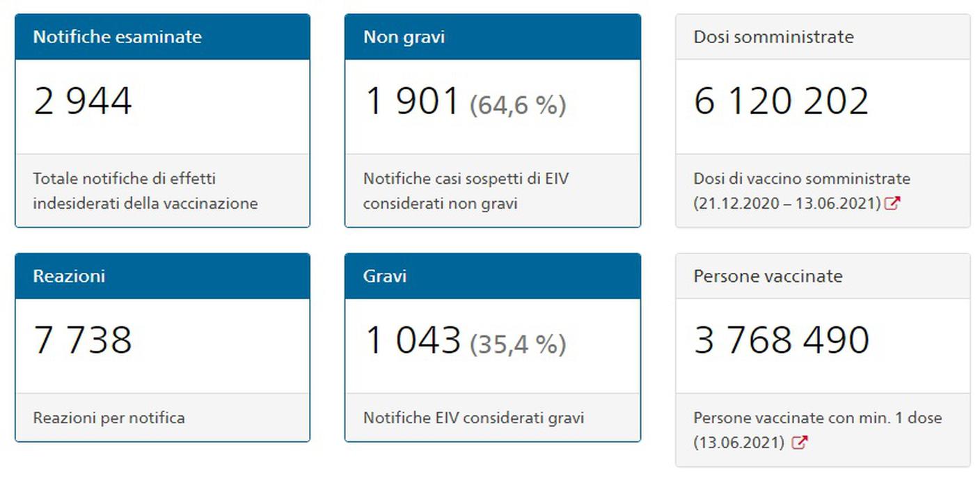Open Dosi di vaccino somministrate link text
The width and height of the screenshot is (980, 483).
click(802, 179)
